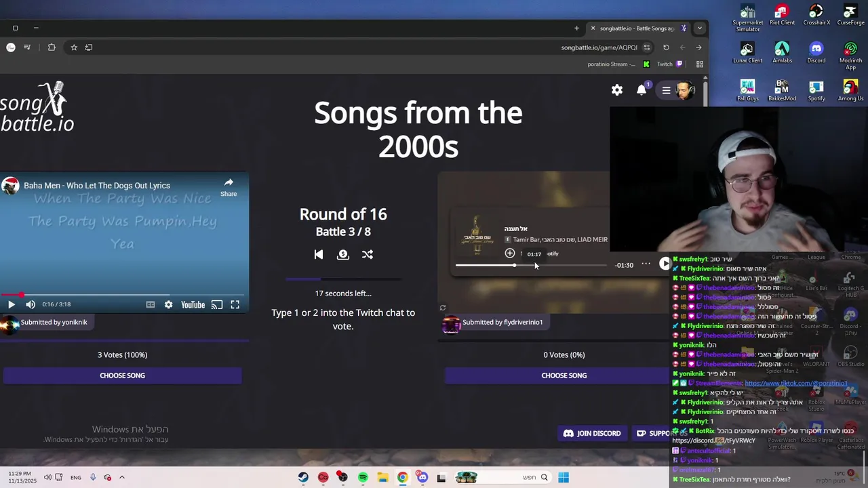Click the taskbar search box

502,478
